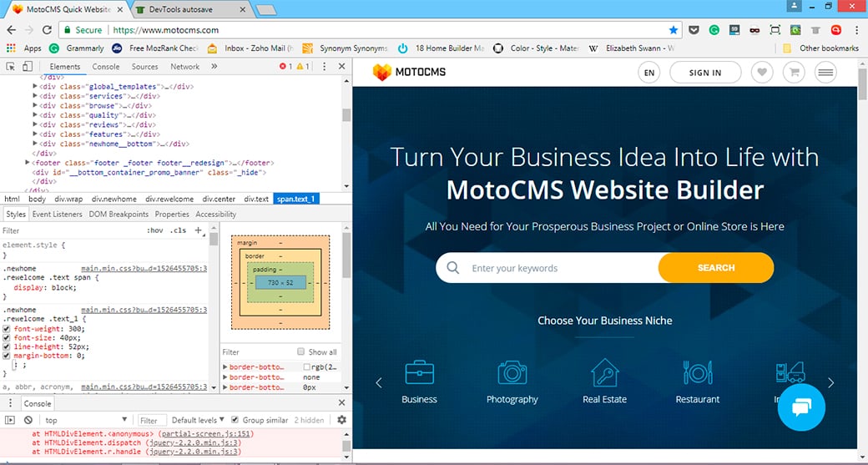868x465 pixels.
Task: Disable the line-height CSS property checkbox
Action: [7, 346]
